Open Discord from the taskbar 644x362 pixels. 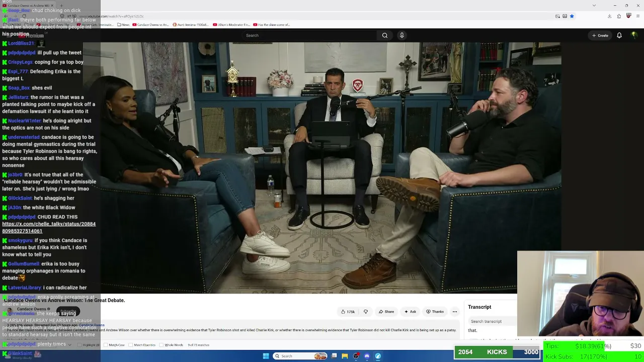tap(367, 356)
